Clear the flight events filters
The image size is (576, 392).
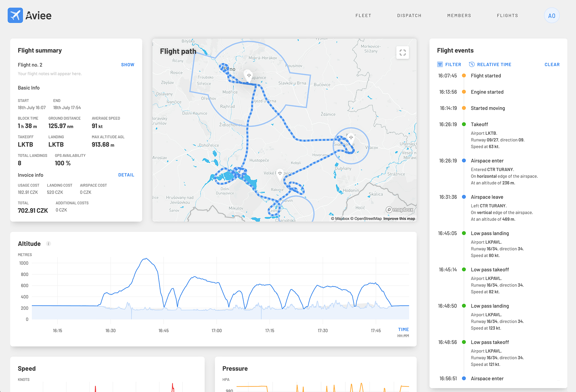(552, 65)
